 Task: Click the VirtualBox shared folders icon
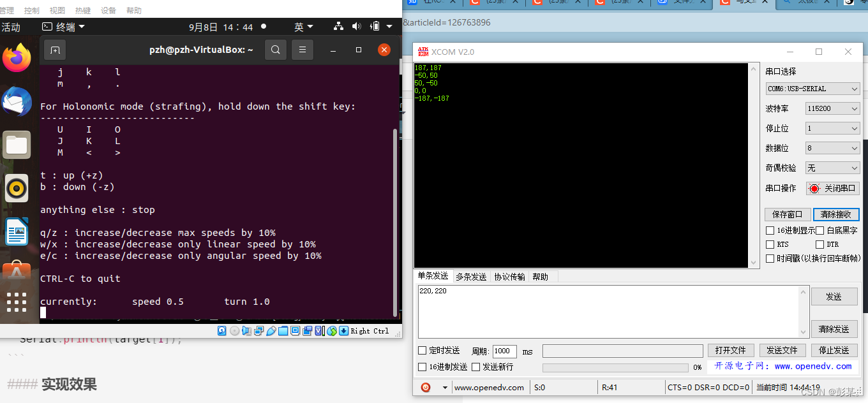(x=283, y=331)
